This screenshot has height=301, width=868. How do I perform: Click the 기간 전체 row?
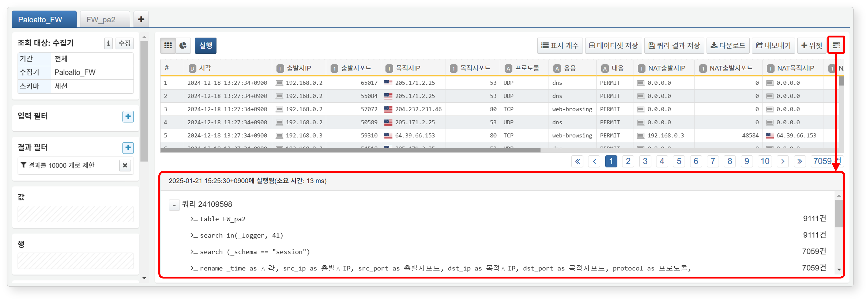click(76, 59)
